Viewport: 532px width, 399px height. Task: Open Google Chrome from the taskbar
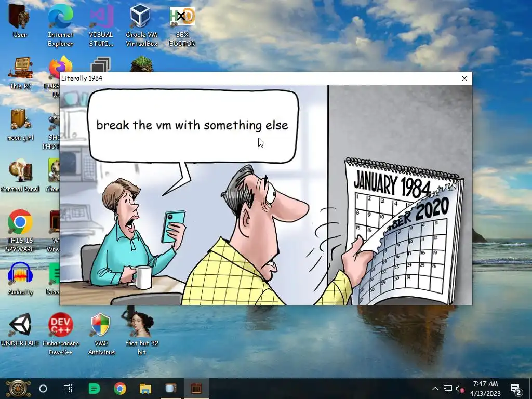(x=120, y=389)
